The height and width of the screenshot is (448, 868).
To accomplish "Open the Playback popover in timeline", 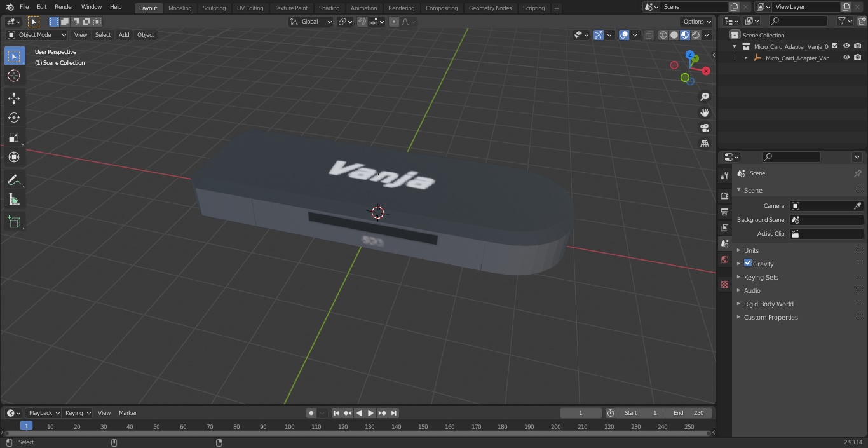I will tap(44, 413).
